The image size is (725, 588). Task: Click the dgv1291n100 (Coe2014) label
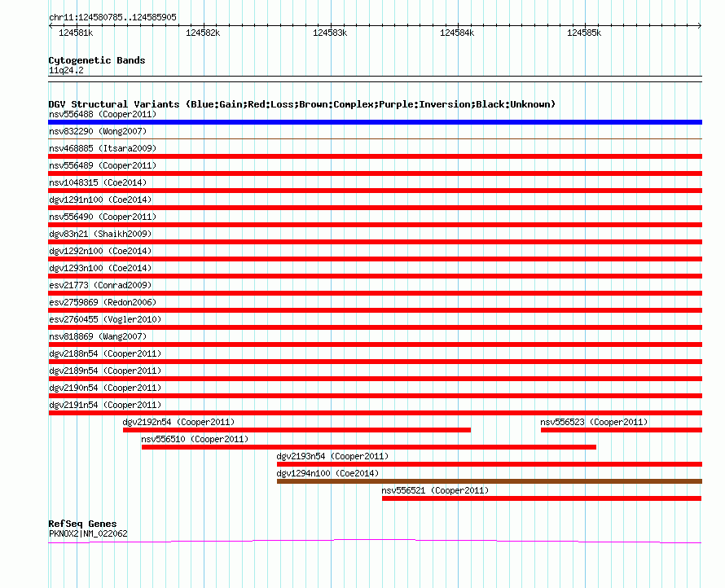click(x=100, y=200)
